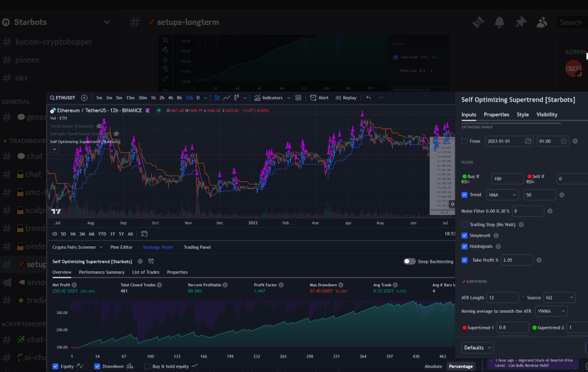Open the ETHUSDT symbol search
The image size is (588, 372).
tap(63, 98)
